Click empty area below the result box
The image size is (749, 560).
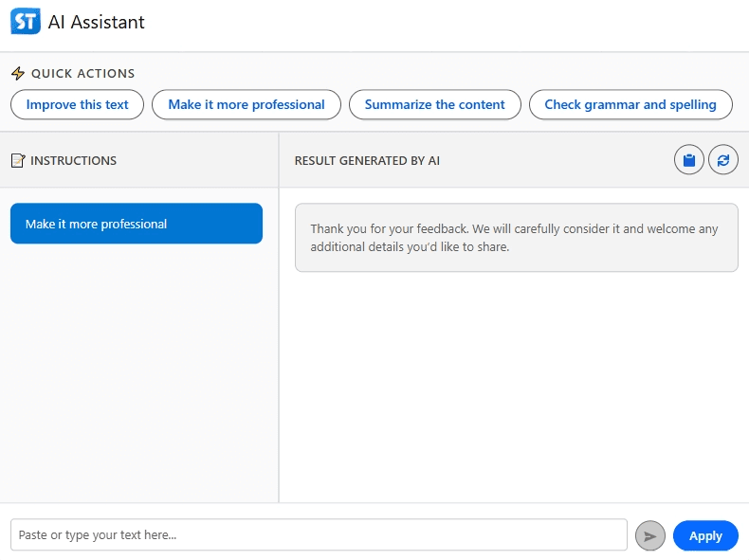tap(516, 388)
